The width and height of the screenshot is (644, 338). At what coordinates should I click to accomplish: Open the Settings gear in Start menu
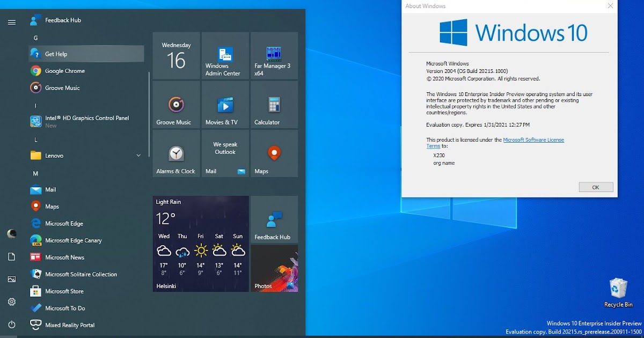(x=12, y=302)
